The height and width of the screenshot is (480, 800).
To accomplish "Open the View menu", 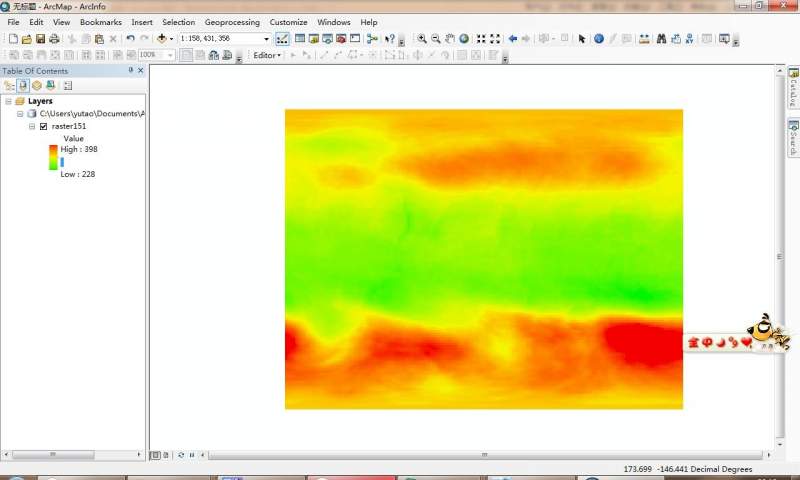I will coord(61,22).
